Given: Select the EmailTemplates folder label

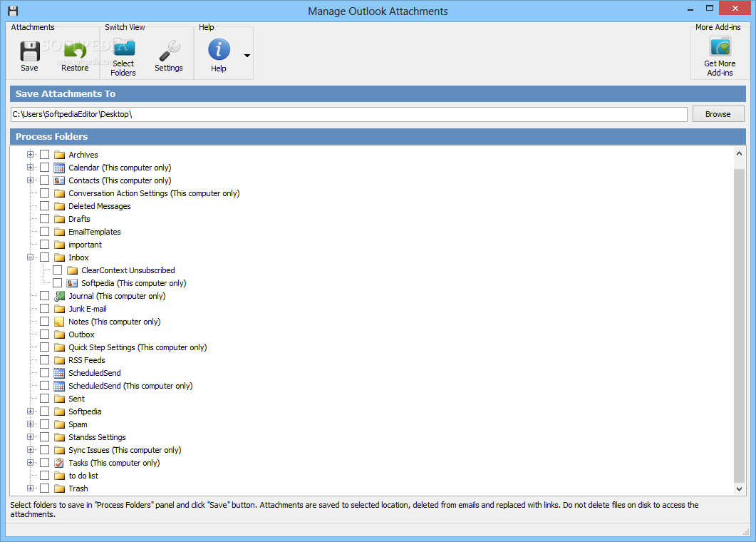Looking at the screenshot, I should [95, 232].
